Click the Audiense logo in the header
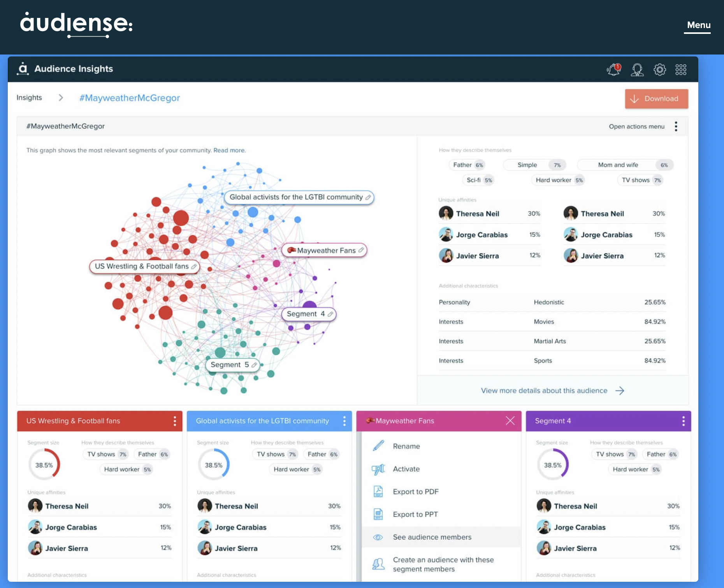The height and width of the screenshot is (588, 724). pos(76,25)
